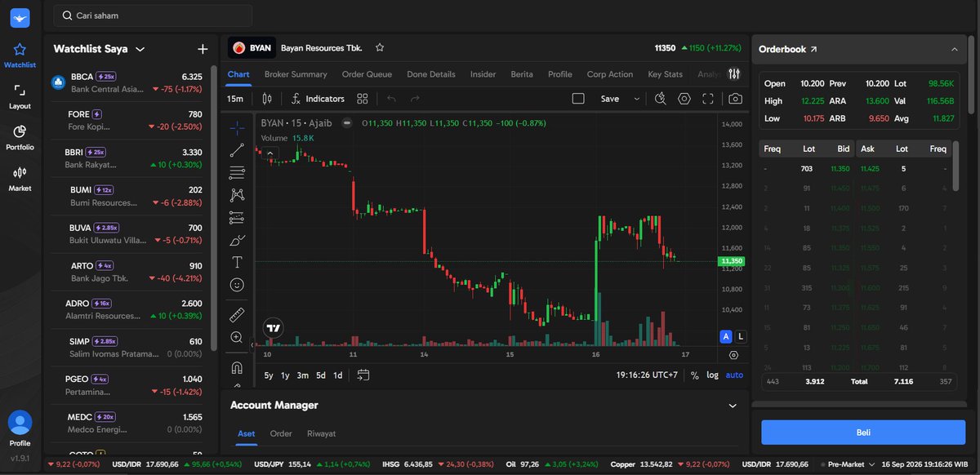Open the Market sidebar section
The image size is (980, 475).
(20, 179)
